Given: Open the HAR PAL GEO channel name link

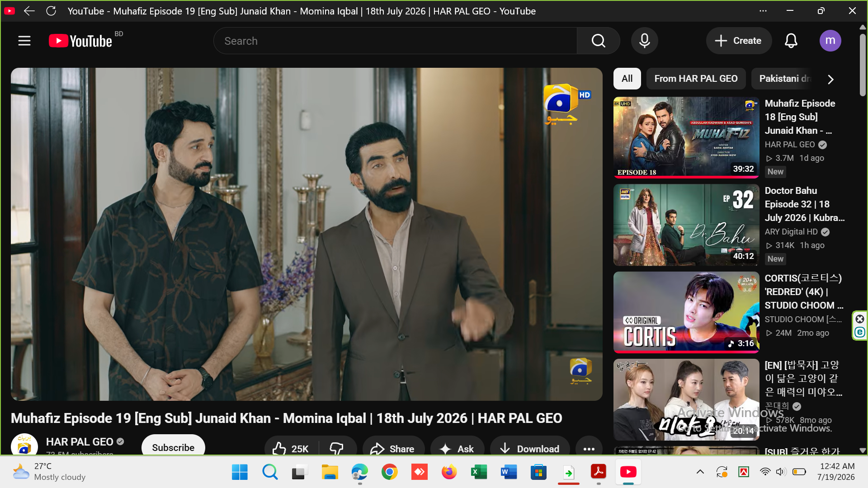Looking at the screenshot, I should [80, 442].
